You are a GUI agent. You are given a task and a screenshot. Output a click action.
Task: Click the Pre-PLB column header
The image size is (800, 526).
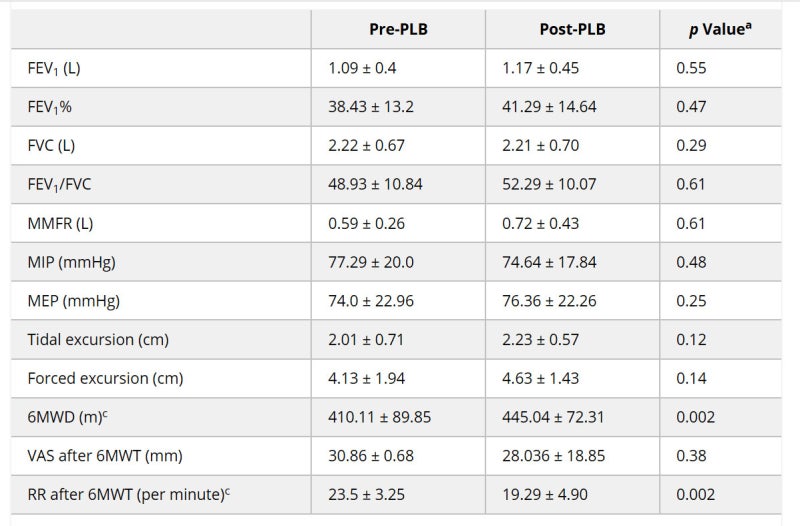coord(398,29)
